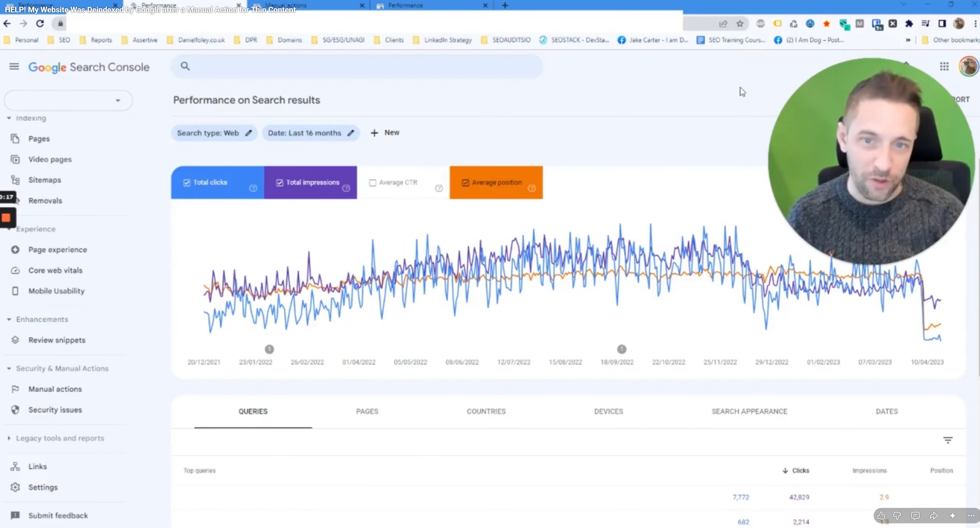Open Total impressions help icon

346,188
